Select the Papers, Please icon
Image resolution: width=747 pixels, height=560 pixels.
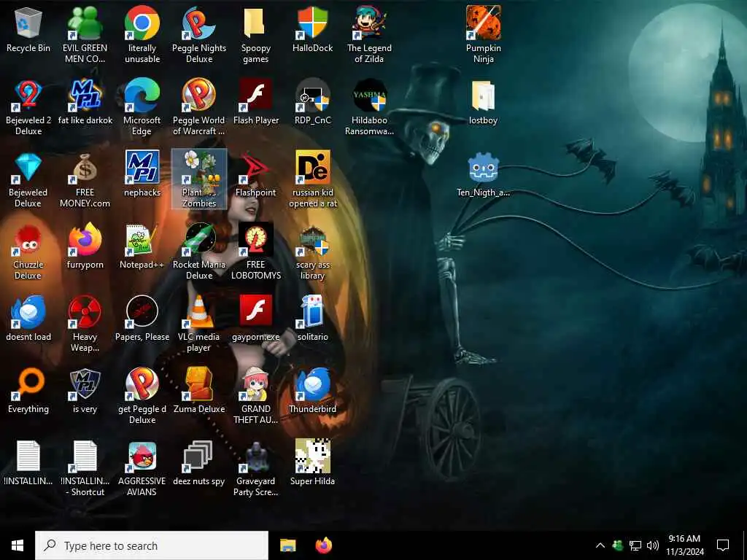[142, 318]
